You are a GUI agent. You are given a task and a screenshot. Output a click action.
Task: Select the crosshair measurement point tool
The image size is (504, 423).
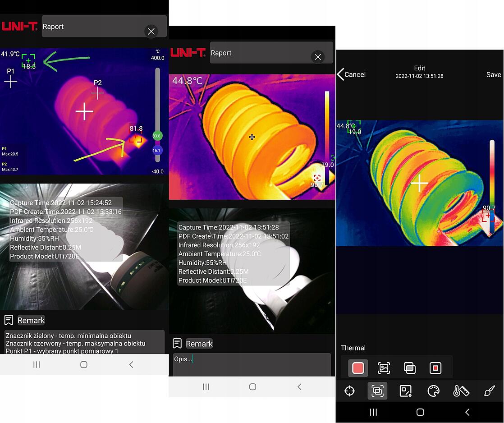(x=349, y=391)
